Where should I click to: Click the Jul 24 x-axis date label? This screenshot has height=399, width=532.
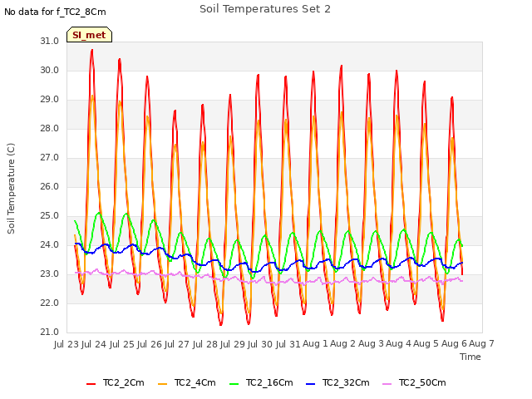click(x=94, y=344)
